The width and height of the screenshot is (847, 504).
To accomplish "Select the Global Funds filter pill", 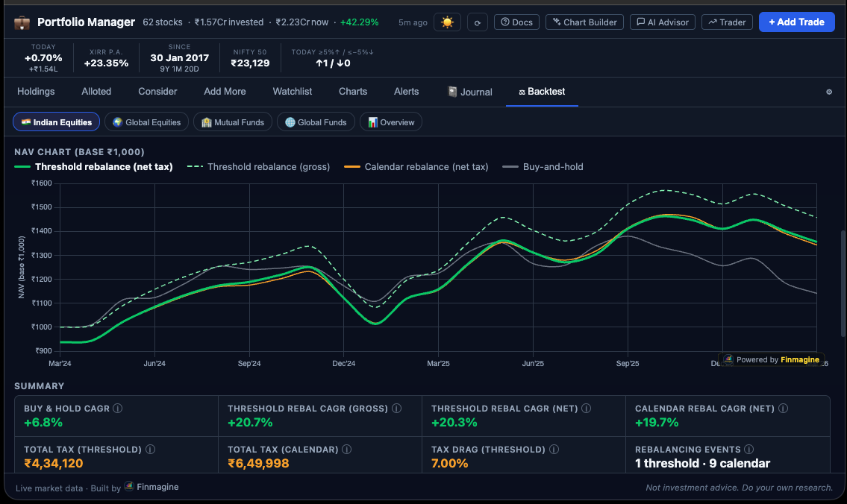I will click(x=315, y=122).
